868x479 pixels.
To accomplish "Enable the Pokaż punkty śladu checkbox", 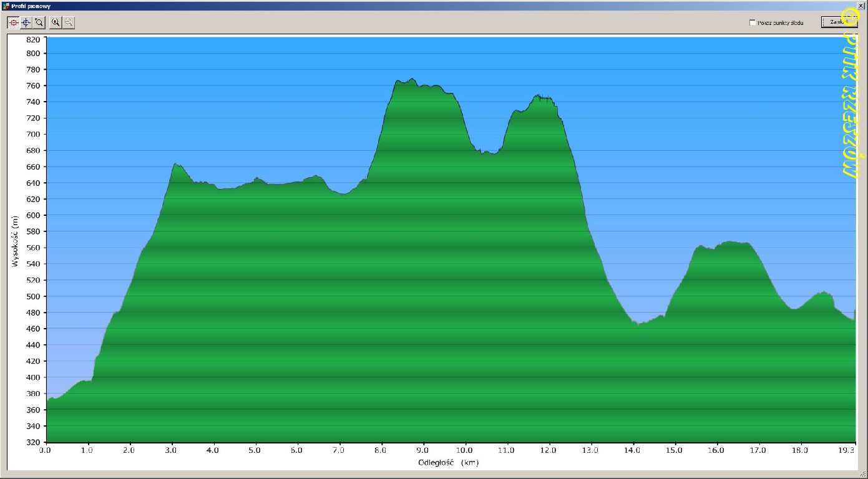I will tap(753, 22).
